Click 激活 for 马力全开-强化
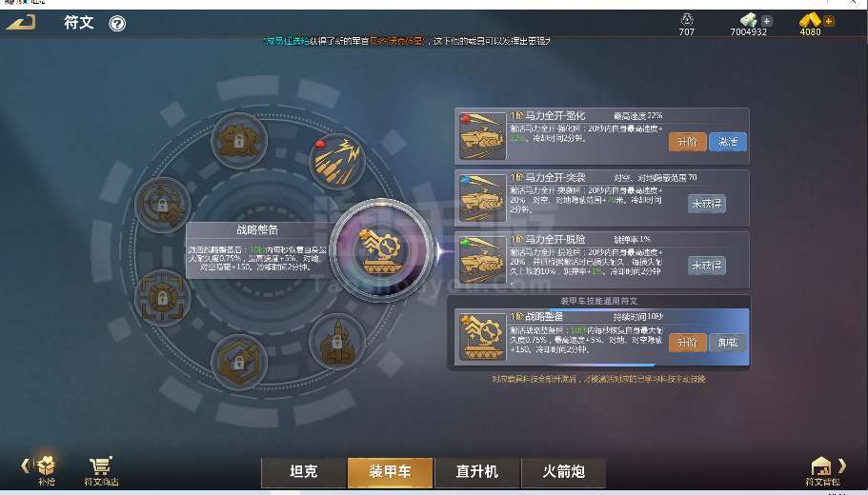Image resolution: width=868 pixels, height=495 pixels. coord(727,142)
